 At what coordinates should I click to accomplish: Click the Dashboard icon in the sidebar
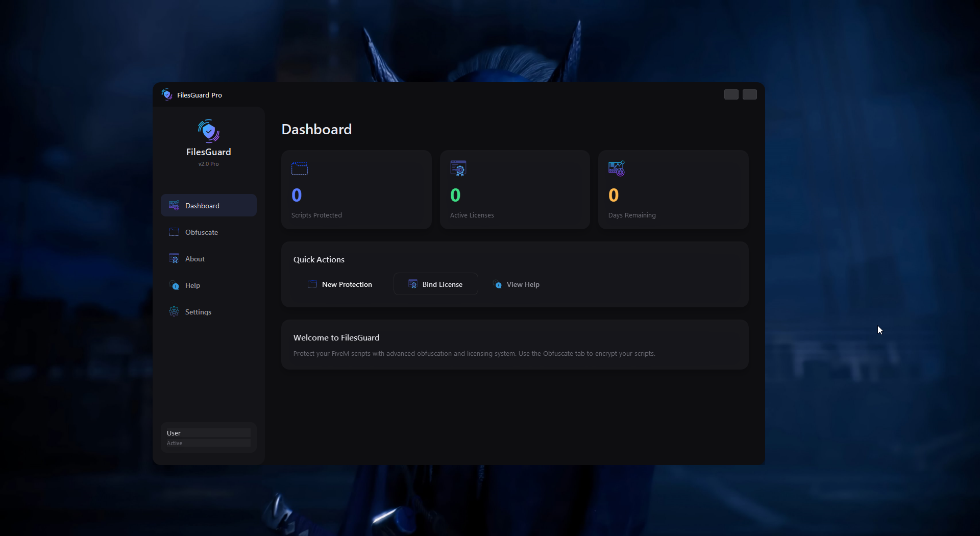(x=174, y=205)
